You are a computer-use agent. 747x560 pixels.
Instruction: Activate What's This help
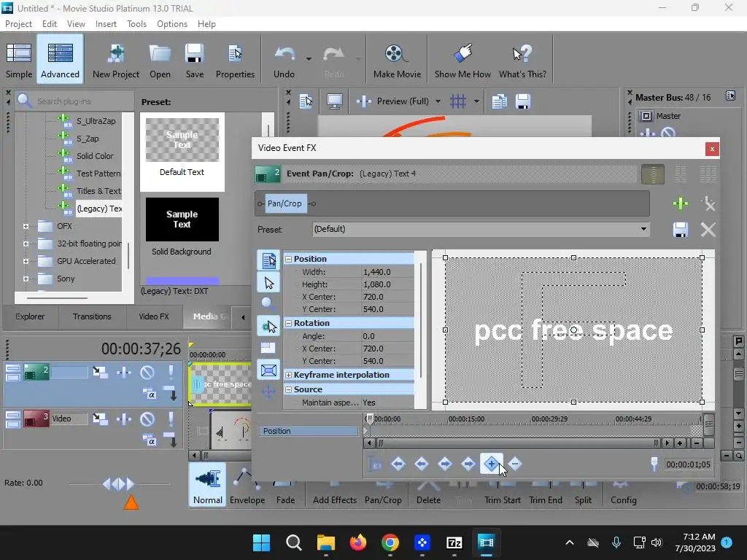pos(522,61)
